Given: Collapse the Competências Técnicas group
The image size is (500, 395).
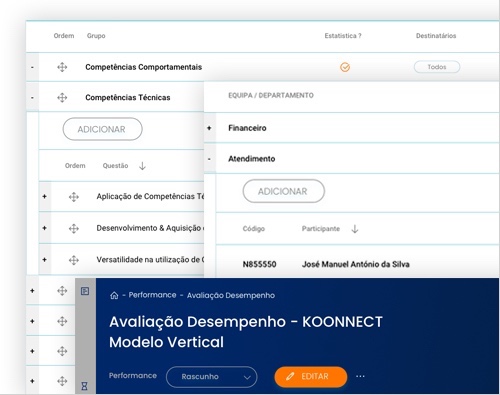Looking at the screenshot, I should pyautogui.click(x=32, y=98).
